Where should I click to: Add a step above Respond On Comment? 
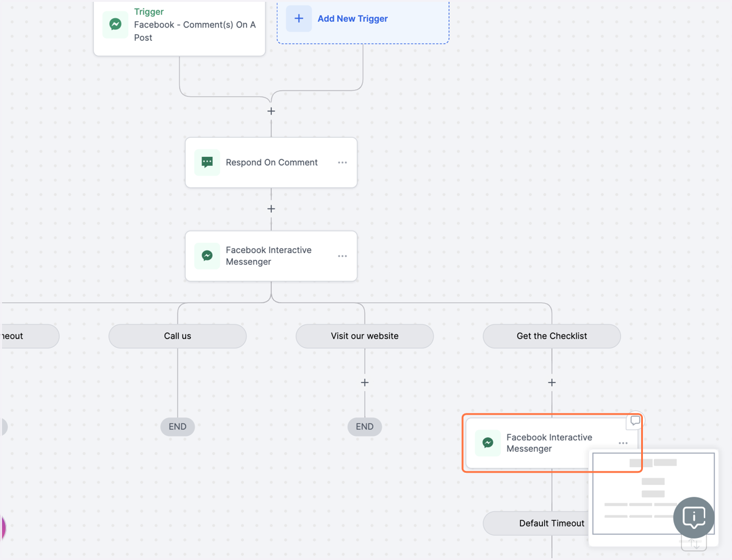271,111
